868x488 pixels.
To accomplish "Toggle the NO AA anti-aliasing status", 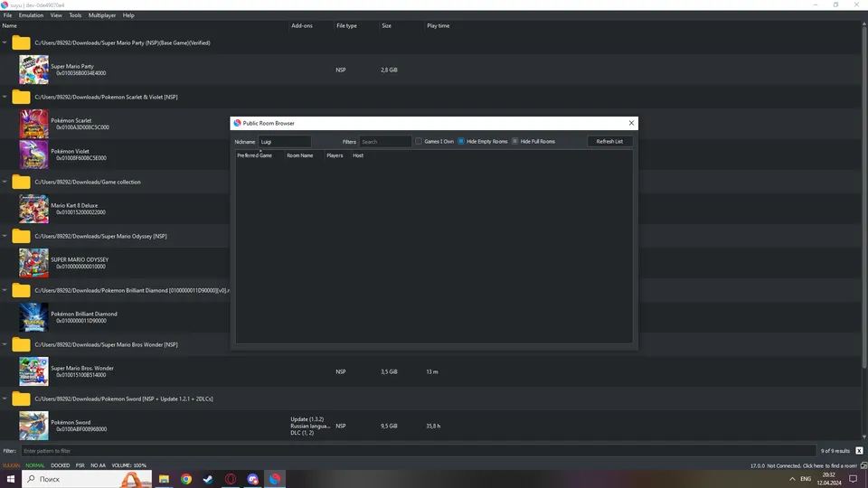I will point(98,465).
